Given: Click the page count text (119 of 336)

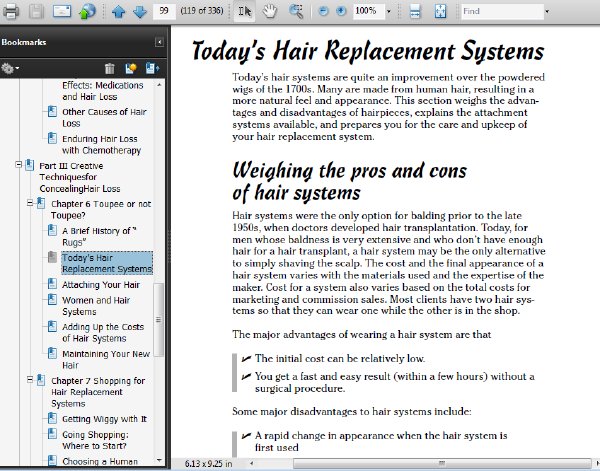Looking at the screenshot, I should point(202,11).
